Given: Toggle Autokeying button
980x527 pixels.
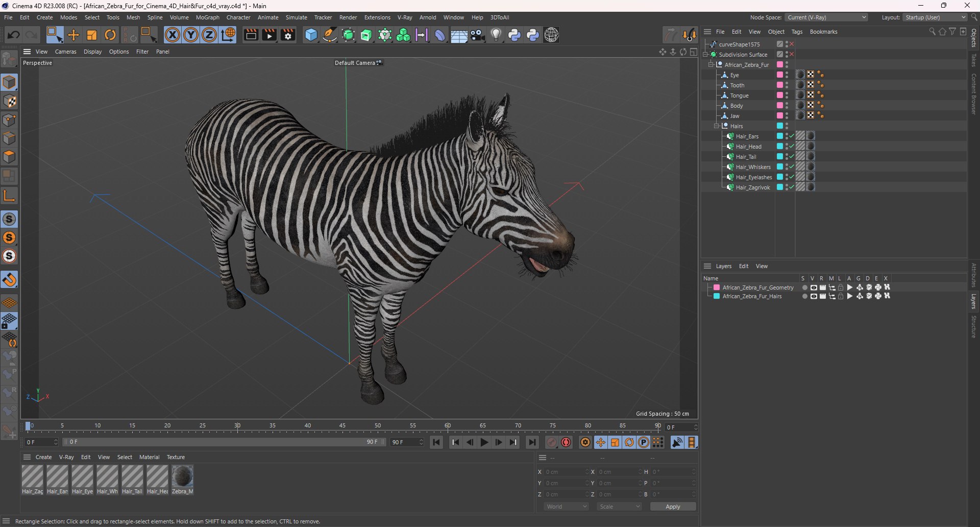Looking at the screenshot, I should [x=566, y=442].
